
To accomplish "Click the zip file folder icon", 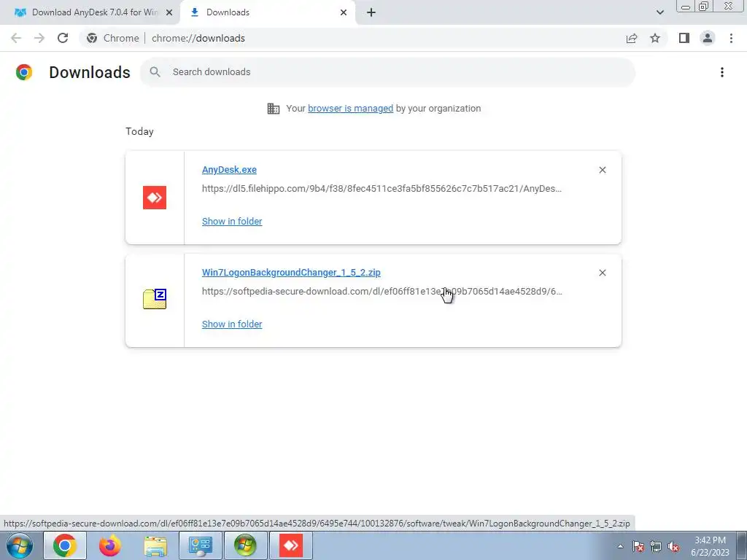I will (155, 299).
